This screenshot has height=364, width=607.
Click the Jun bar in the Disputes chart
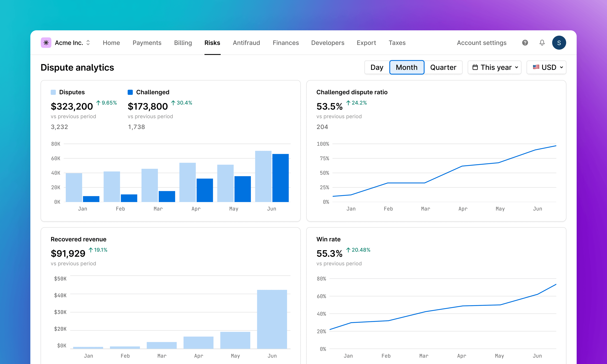(x=263, y=177)
